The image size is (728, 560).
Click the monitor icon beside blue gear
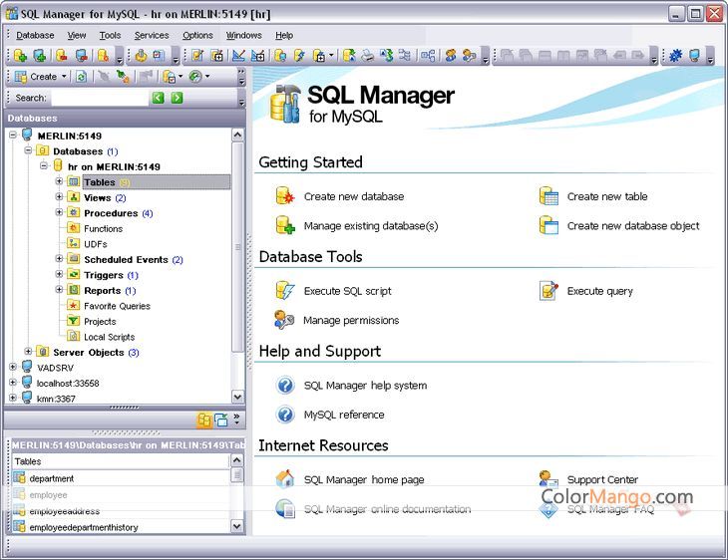[694, 56]
